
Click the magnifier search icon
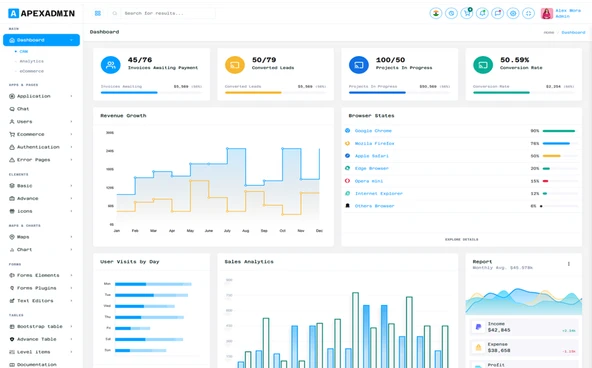[x=115, y=13]
